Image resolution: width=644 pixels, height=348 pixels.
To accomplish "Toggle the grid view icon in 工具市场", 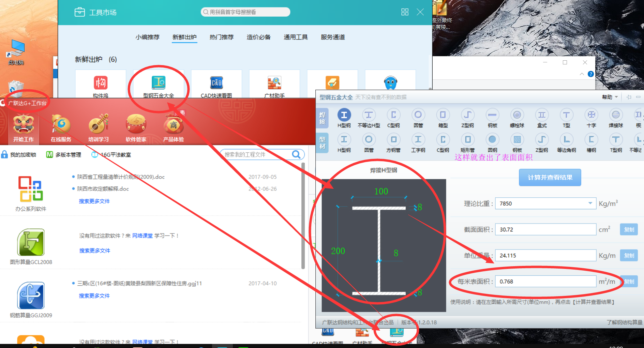I will pos(405,12).
